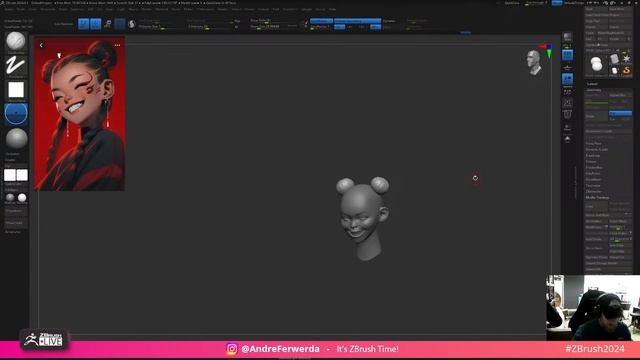Toggle the blue Local transform button
This screenshot has height=360, width=640.
[x=567, y=79]
